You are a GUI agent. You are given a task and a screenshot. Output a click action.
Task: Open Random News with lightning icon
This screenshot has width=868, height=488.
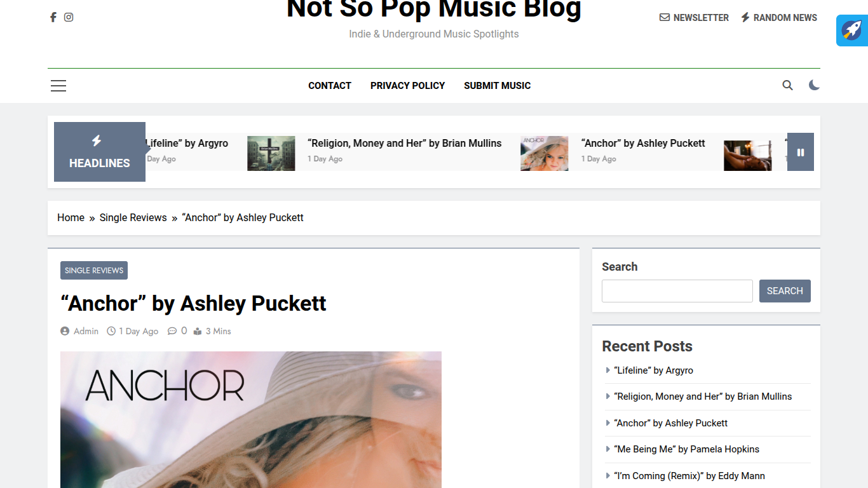(x=779, y=18)
